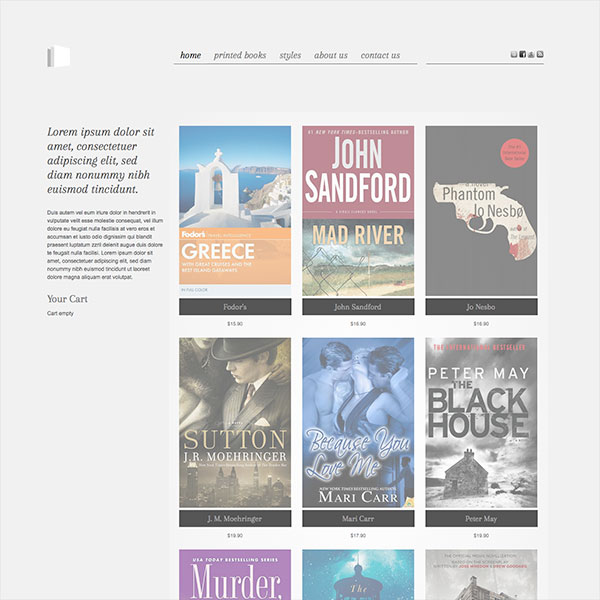Open the printed books menu item

(x=240, y=55)
